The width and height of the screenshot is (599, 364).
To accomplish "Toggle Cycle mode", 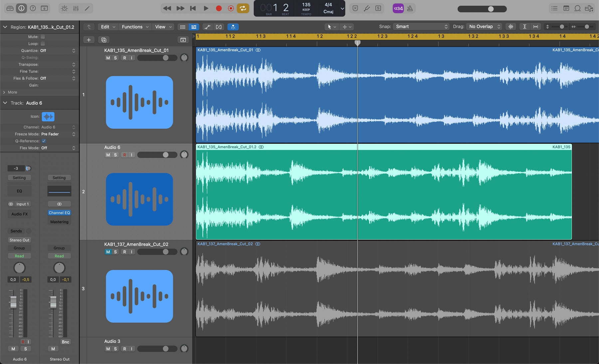I will [x=243, y=8].
